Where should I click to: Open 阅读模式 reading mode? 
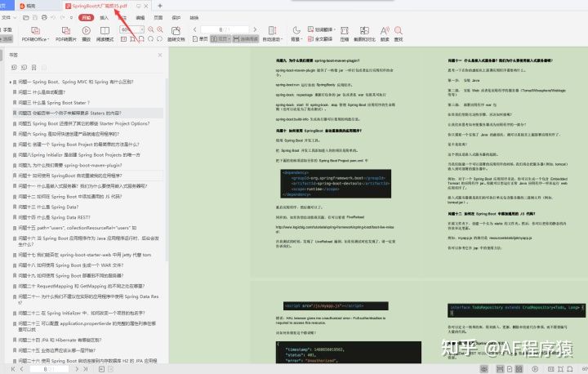105,31
